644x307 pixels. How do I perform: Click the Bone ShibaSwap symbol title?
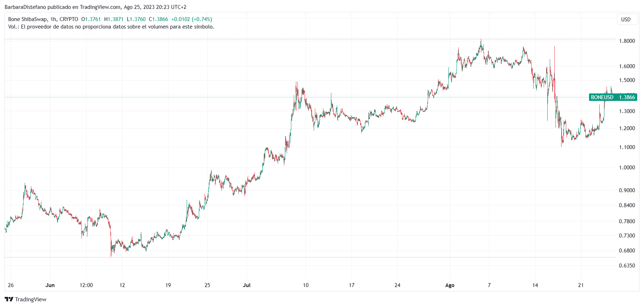tap(28, 19)
